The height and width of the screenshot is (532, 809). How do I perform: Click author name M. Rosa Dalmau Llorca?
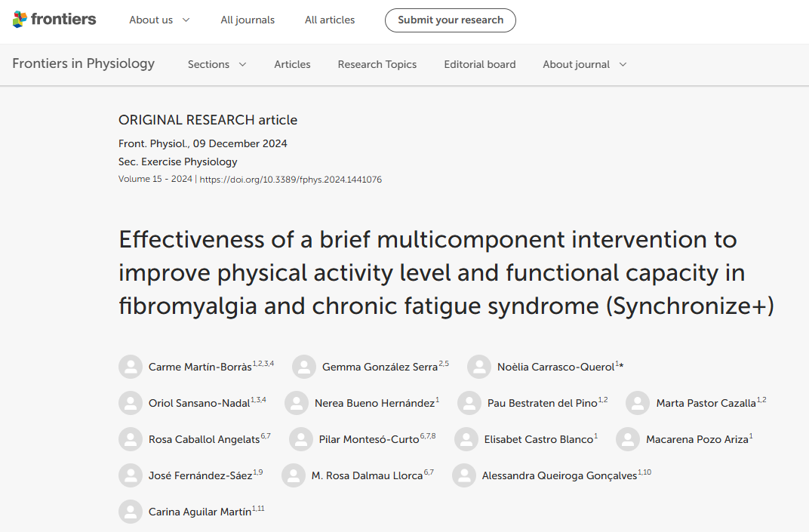point(367,475)
